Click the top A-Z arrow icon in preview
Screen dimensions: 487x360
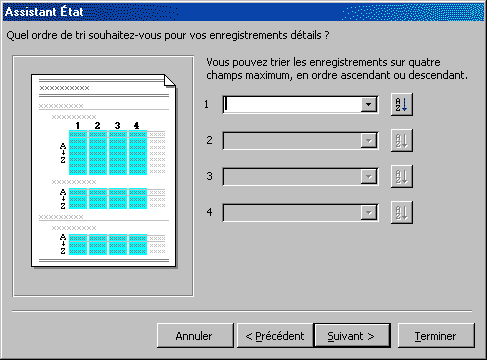point(63,153)
